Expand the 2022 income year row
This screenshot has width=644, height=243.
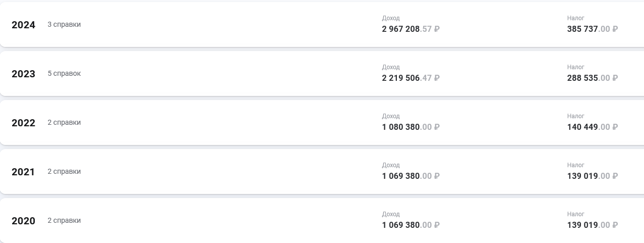click(23, 123)
